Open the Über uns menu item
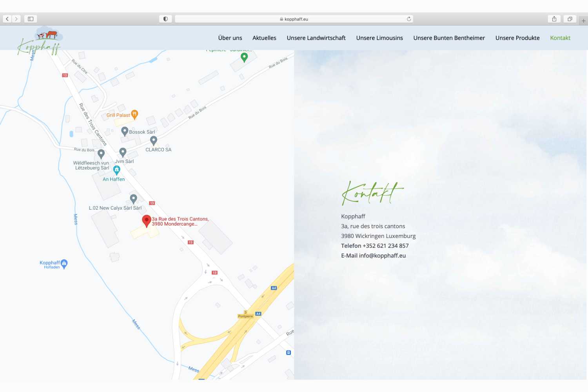588x392 pixels. pos(230,38)
